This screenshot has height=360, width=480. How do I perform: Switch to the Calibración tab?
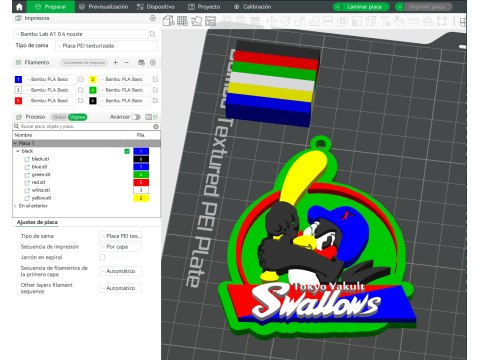(x=253, y=7)
